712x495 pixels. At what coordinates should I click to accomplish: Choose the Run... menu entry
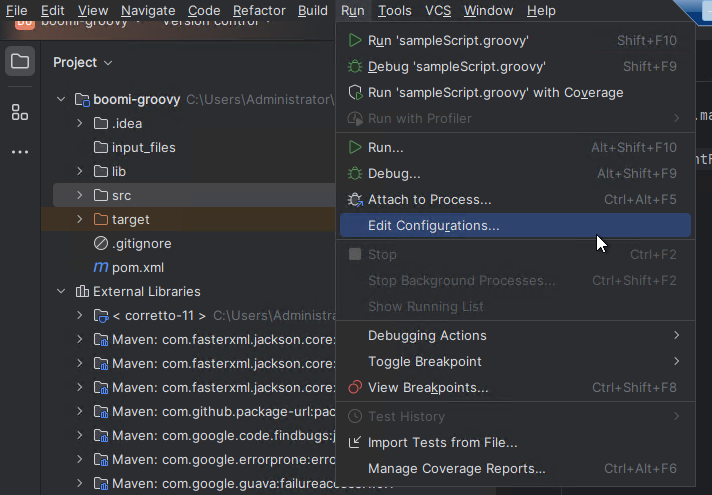pos(515,147)
